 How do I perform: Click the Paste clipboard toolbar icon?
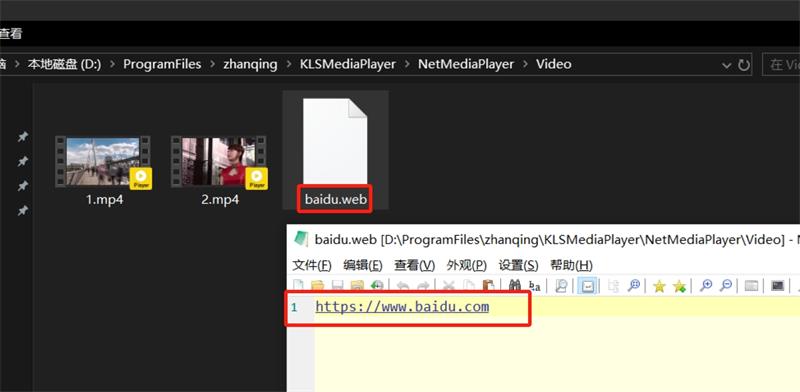(x=489, y=286)
